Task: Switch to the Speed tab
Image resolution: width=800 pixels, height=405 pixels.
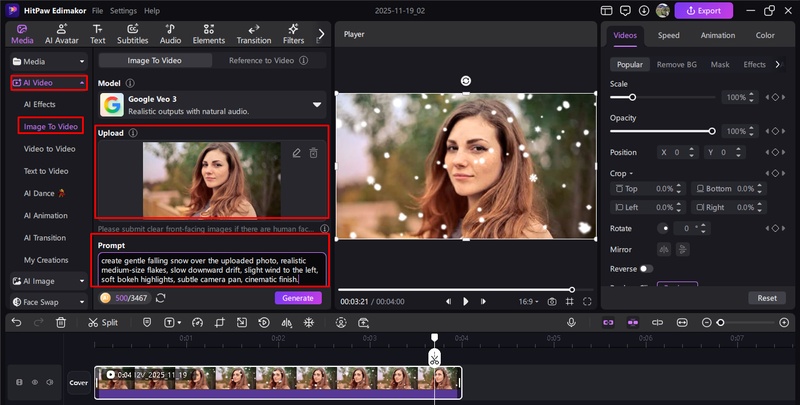Action: 668,35
